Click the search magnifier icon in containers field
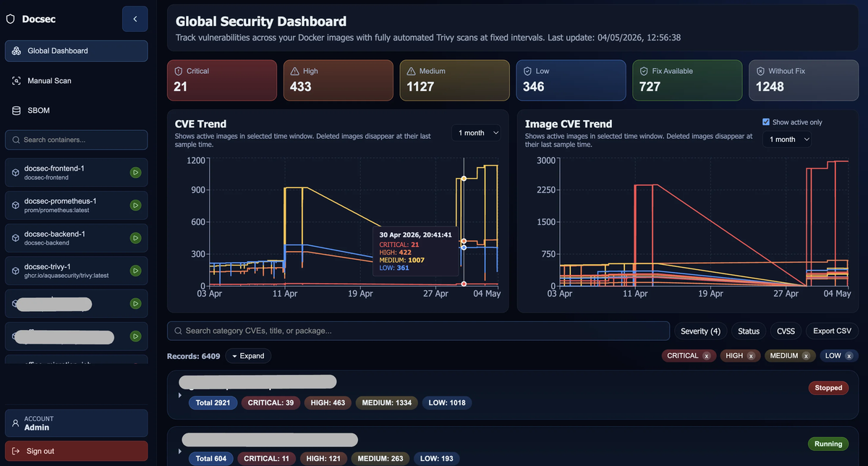The height and width of the screenshot is (466, 868). [x=16, y=140]
